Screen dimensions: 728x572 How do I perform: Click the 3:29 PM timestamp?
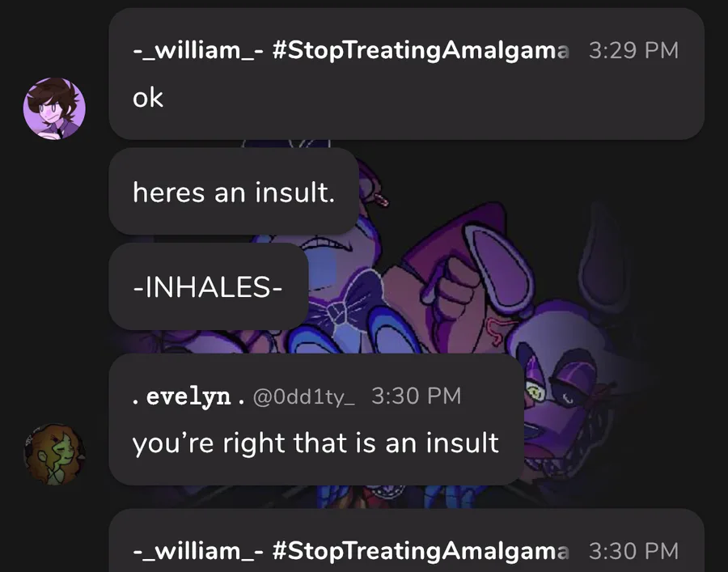point(633,50)
